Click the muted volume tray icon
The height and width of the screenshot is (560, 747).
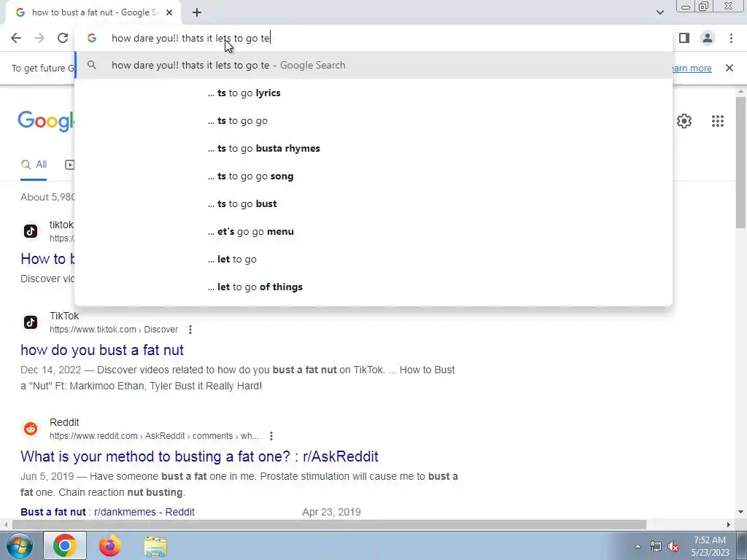673,547
